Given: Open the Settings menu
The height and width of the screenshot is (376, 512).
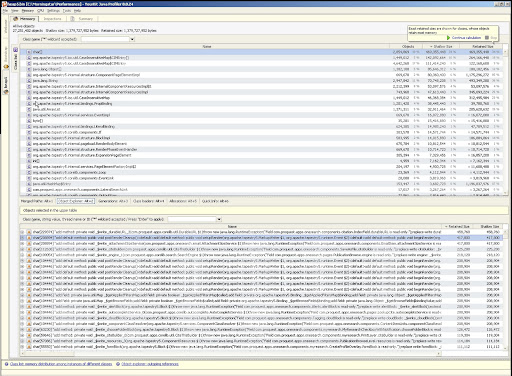Looking at the screenshot, I should point(53,11).
